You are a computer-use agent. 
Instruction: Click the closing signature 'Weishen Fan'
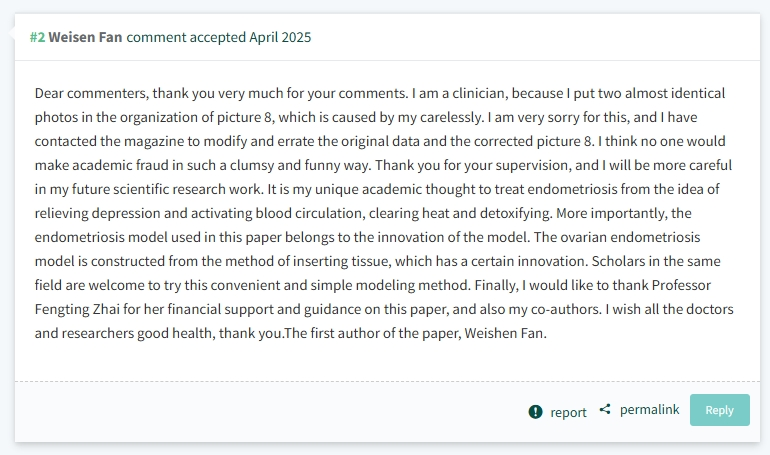505,333
